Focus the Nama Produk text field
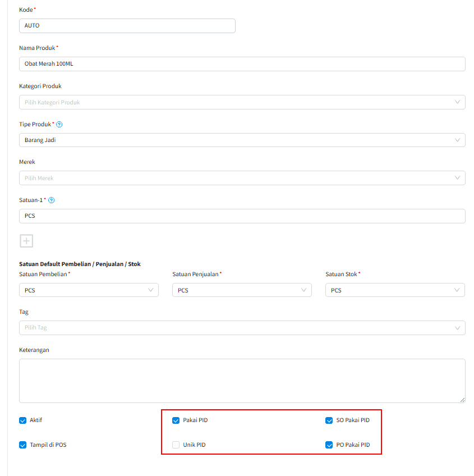The width and height of the screenshot is (474, 476). 242,64
